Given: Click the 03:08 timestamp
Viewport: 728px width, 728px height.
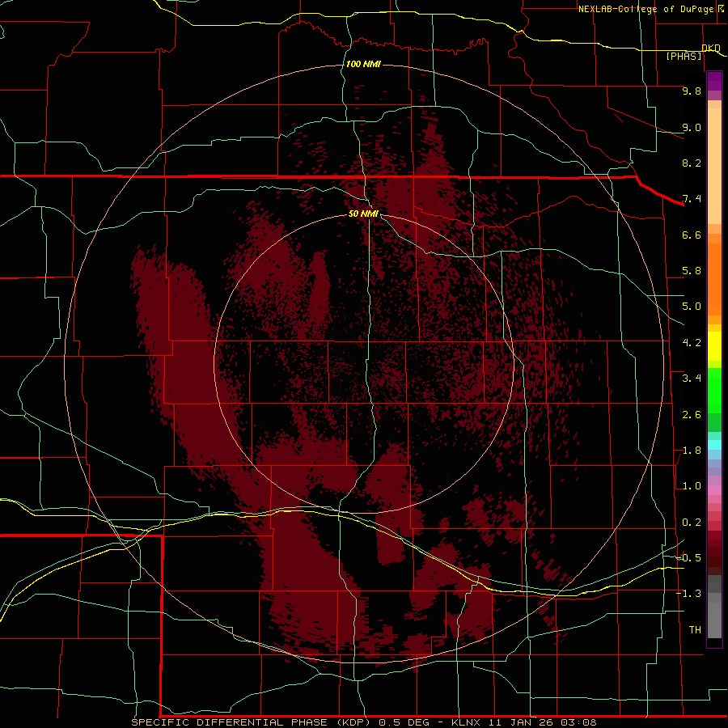Looking at the screenshot, I should click(578, 722).
